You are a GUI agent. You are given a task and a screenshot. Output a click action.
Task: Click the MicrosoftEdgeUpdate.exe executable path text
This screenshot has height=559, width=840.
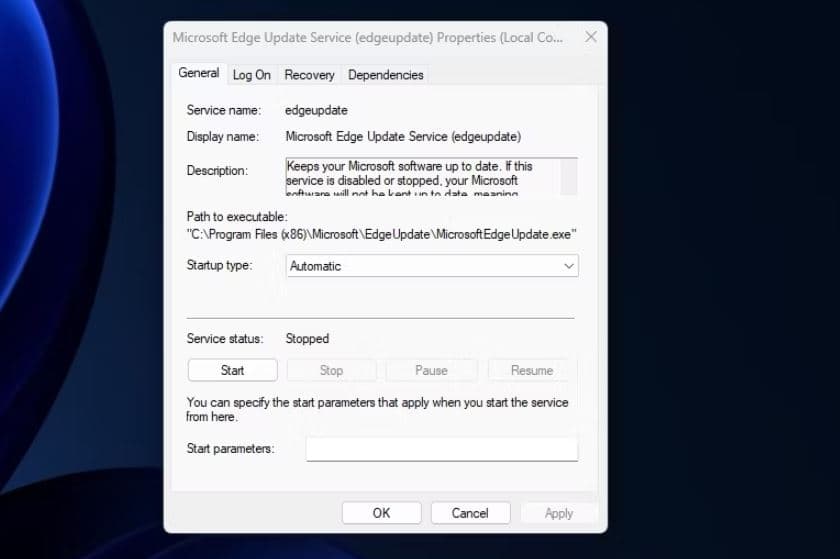[381, 234]
